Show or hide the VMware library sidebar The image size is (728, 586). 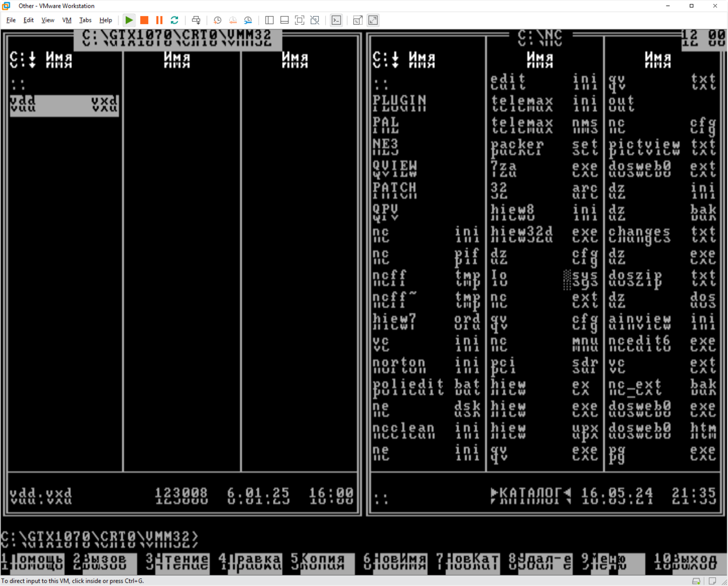[269, 20]
